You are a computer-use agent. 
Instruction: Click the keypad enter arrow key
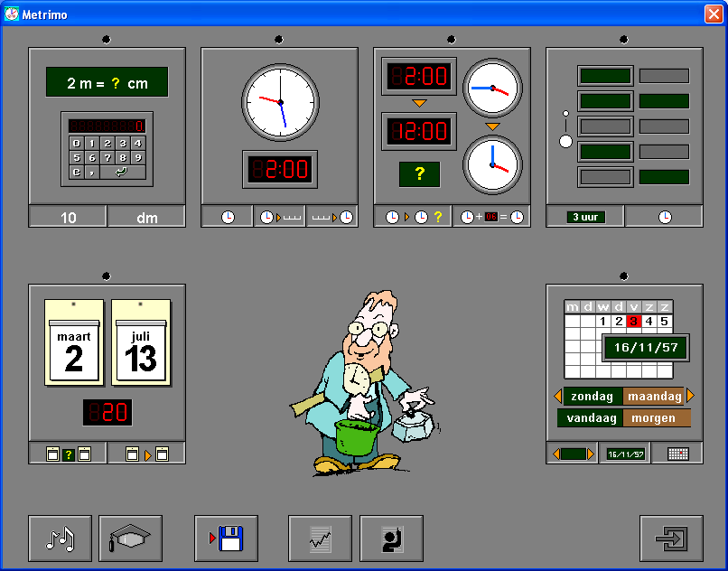point(123,172)
